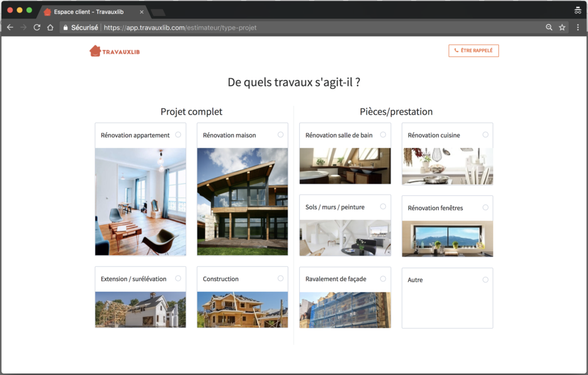Click the house extension photo
Image resolution: width=588 pixels, height=375 pixels.
pyautogui.click(x=141, y=310)
